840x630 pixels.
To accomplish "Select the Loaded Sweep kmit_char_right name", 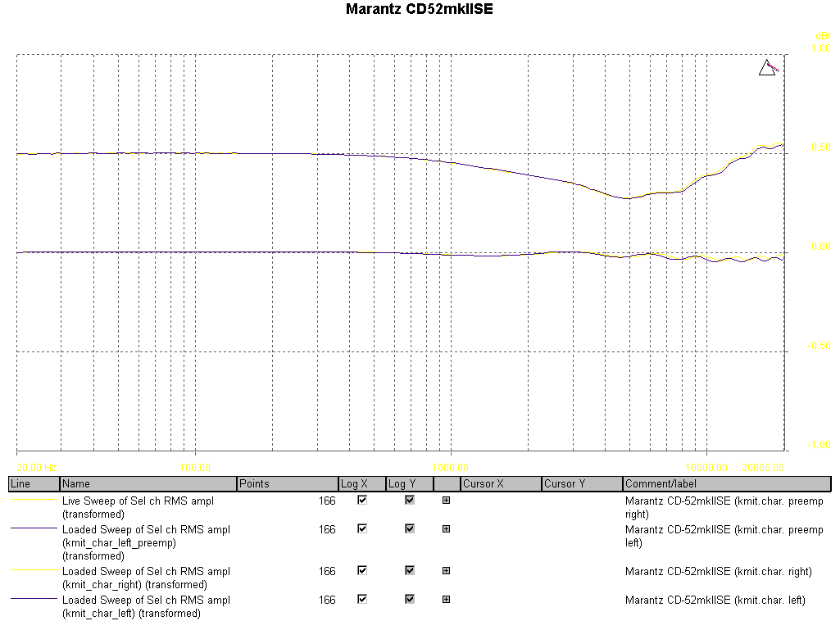I will click(146, 578).
